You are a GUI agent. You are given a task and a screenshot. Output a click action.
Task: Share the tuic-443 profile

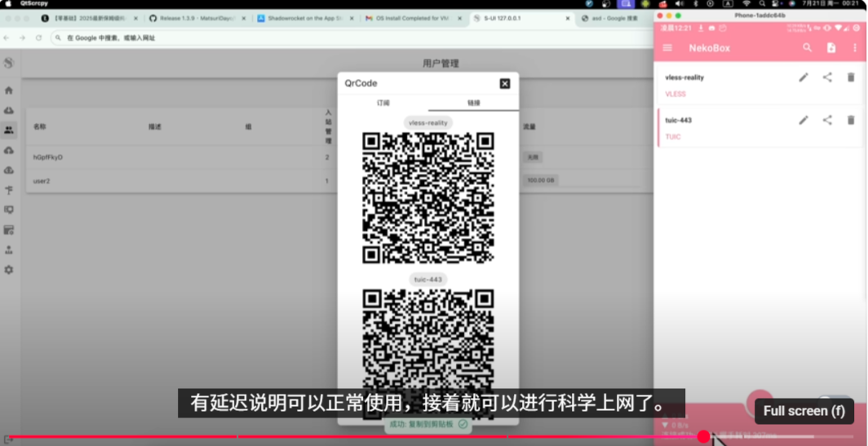click(827, 120)
